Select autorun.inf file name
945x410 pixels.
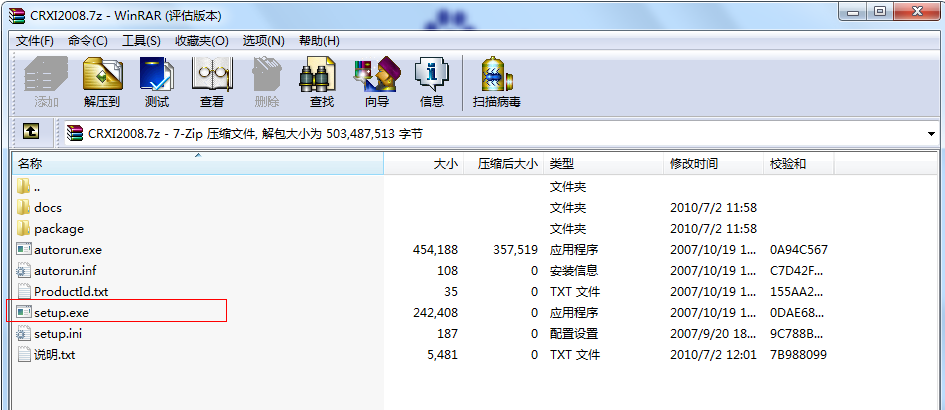65,271
